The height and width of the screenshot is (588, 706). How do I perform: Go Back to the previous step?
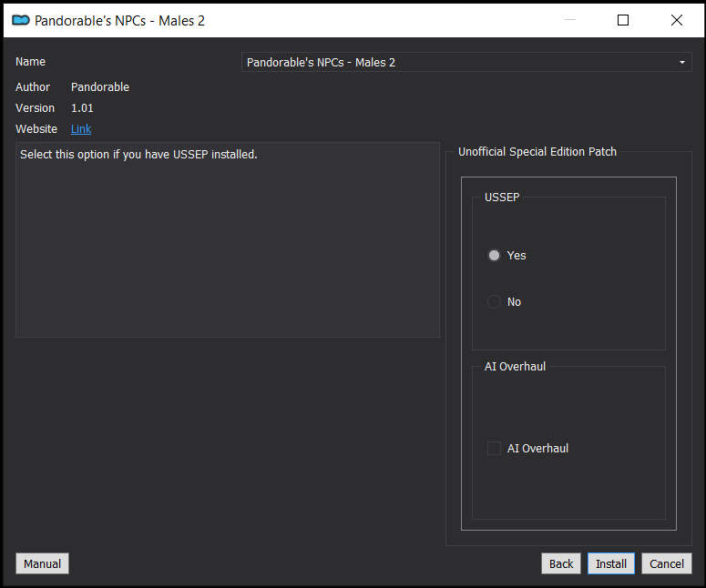tap(561, 563)
